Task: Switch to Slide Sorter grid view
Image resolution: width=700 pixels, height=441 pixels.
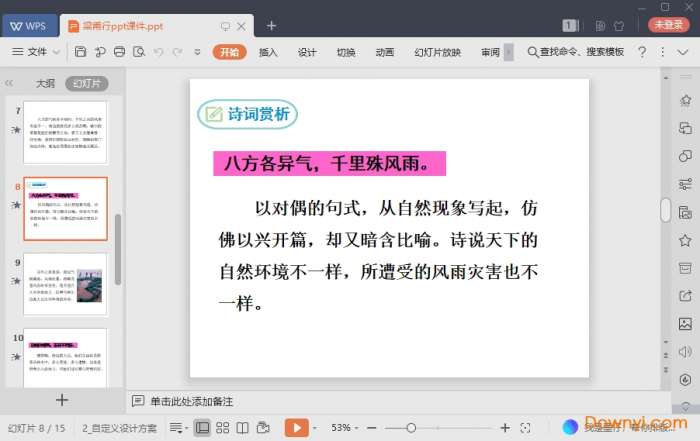Action: pos(222,428)
